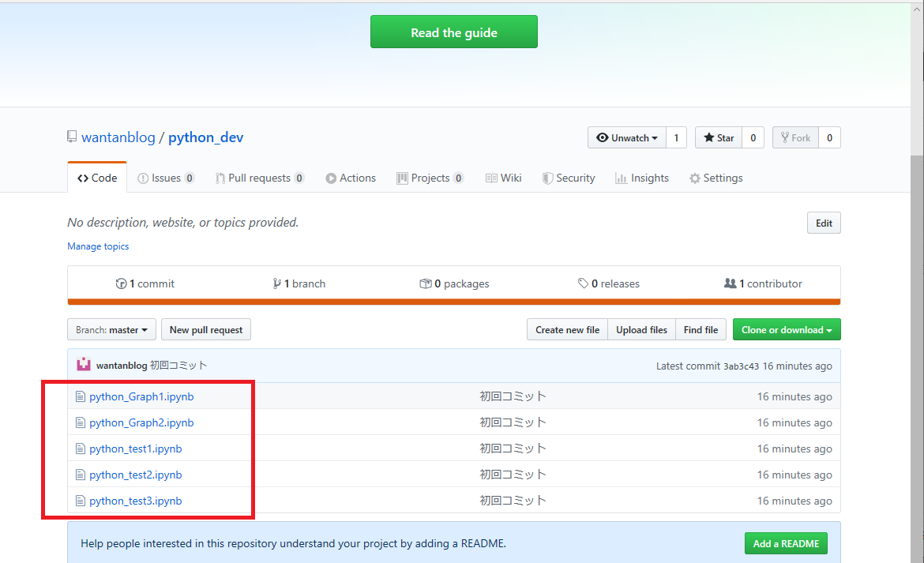Switch to the Issues tab
The image size is (924, 563).
[166, 178]
